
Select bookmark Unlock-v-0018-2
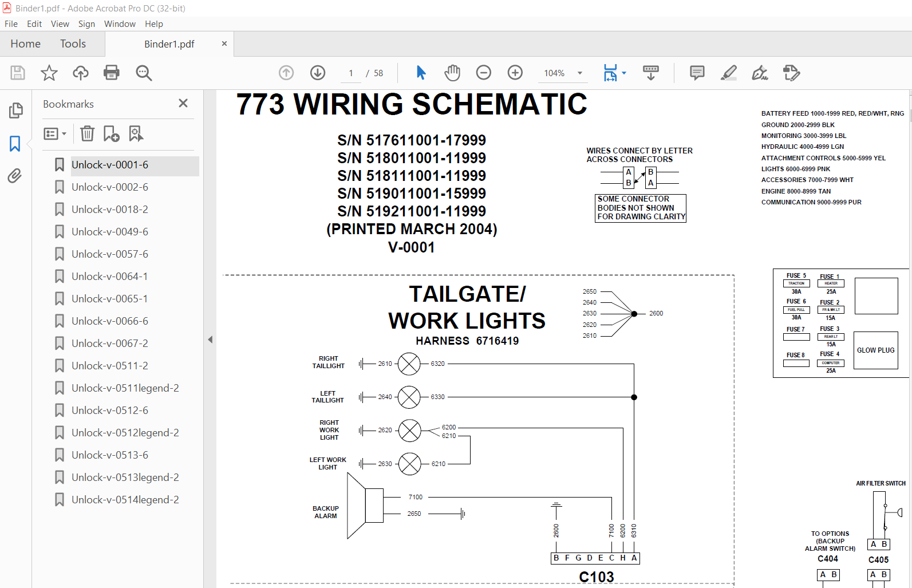(110, 210)
